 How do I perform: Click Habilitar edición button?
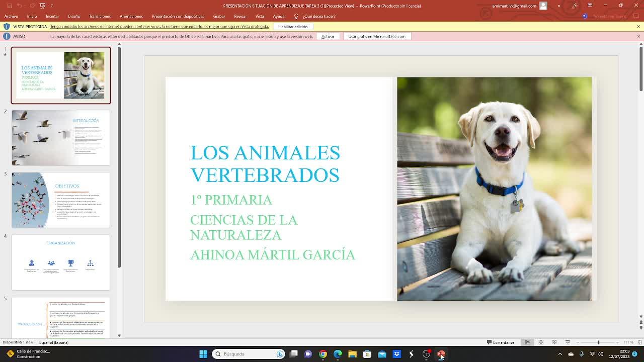point(293,26)
